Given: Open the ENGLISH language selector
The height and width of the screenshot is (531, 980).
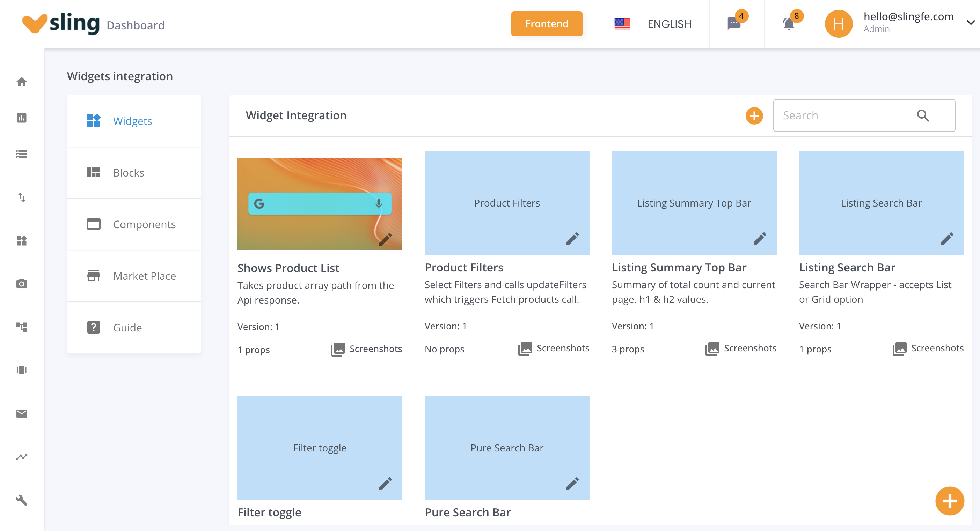Looking at the screenshot, I should pyautogui.click(x=653, y=24).
